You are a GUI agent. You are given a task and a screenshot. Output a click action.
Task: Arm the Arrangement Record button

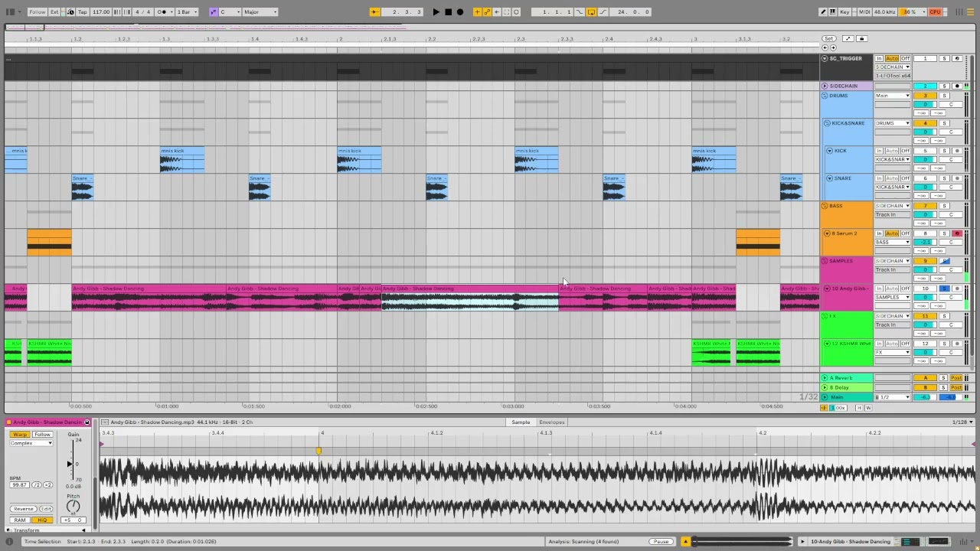pos(459,11)
